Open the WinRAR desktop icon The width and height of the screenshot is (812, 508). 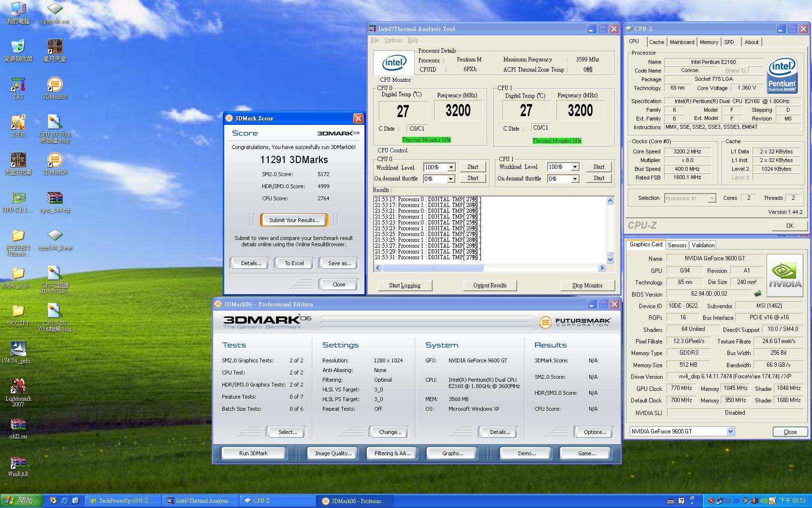[x=18, y=466]
